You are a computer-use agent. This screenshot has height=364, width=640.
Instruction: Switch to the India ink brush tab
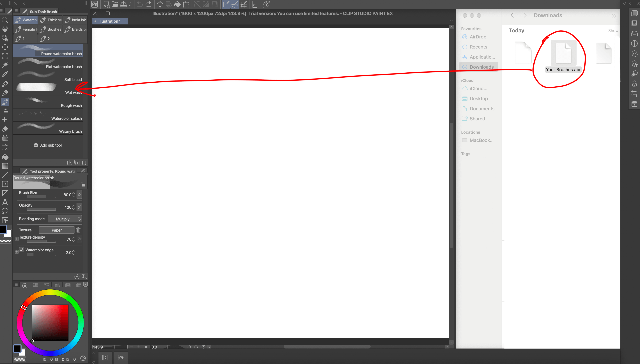click(x=75, y=20)
